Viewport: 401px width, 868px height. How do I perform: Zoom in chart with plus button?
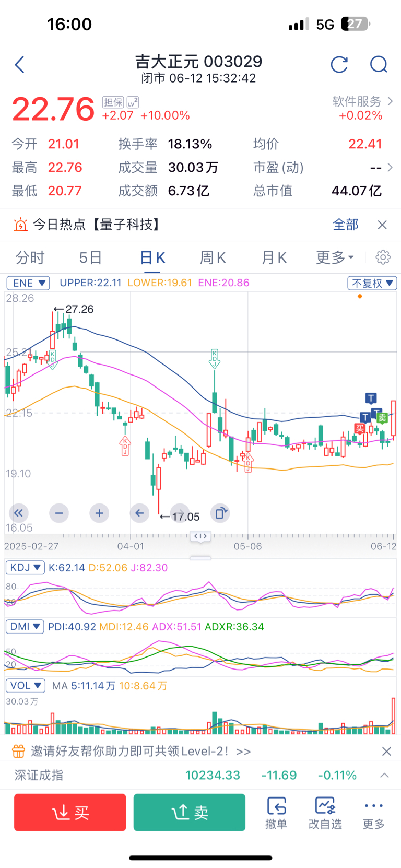[99, 513]
